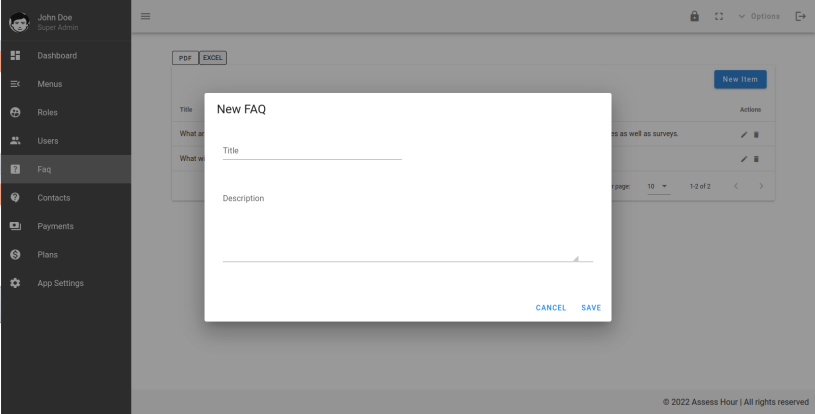The image size is (815, 414).
Task: Click the edit pencil icon in first row
Action: coord(743,134)
